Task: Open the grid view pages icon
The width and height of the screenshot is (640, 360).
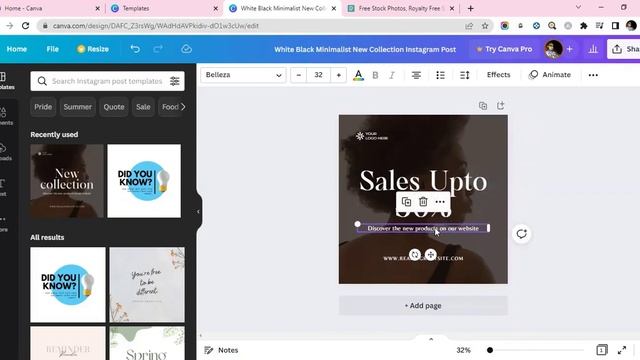Action: pyautogui.click(x=602, y=350)
